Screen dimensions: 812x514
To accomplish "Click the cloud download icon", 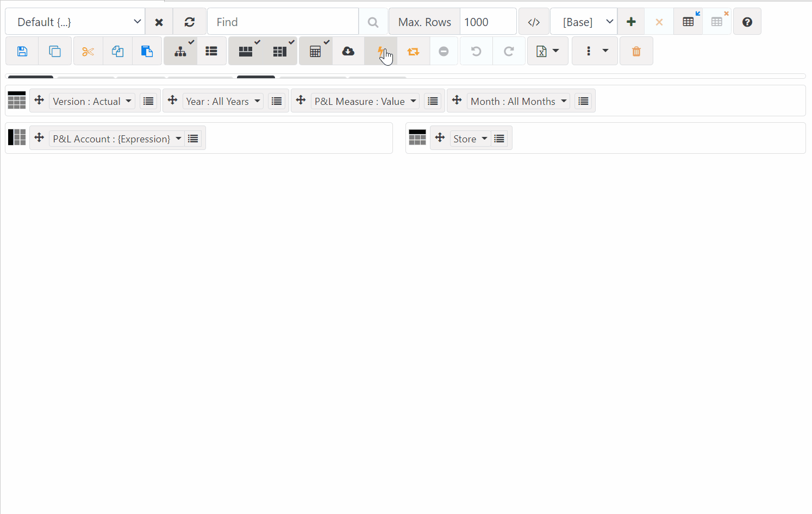I will point(348,52).
